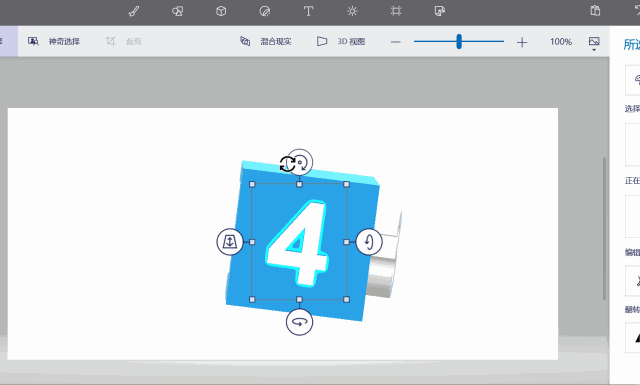The image size is (640, 385).
Task: Click the zoom in plus button
Action: tap(522, 42)
